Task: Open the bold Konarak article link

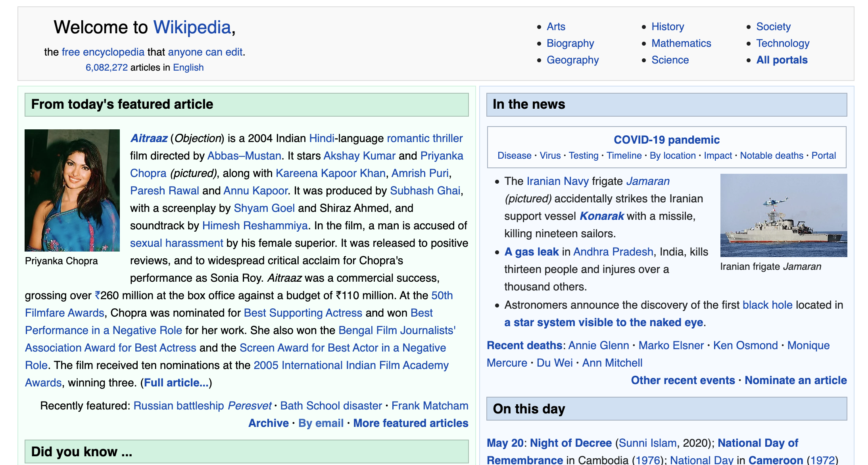Action: pyautogui.click(x=602, y=216)
